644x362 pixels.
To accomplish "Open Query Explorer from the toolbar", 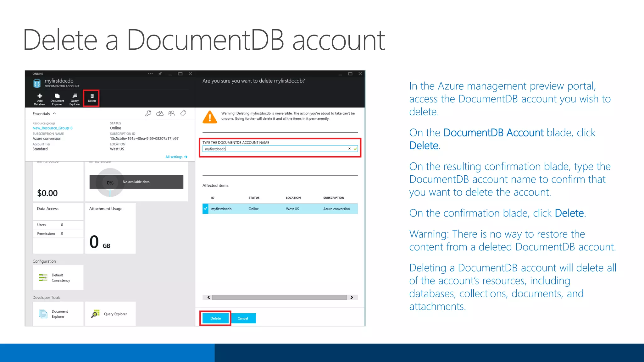I will coord(75,99).
